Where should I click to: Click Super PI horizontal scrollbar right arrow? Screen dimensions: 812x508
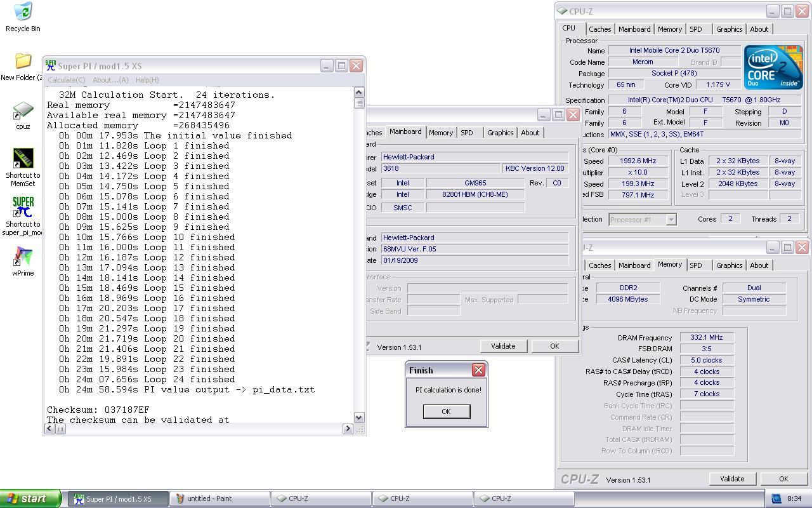click(348, 429)
